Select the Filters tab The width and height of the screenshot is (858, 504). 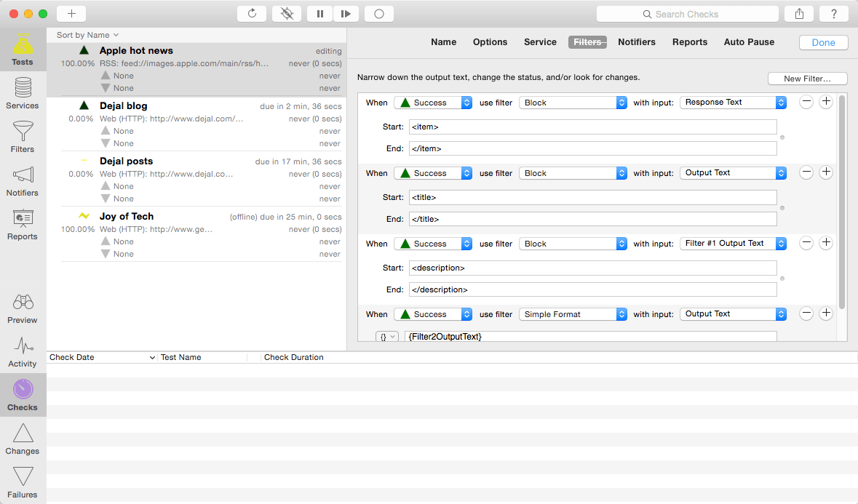point(587,42)
